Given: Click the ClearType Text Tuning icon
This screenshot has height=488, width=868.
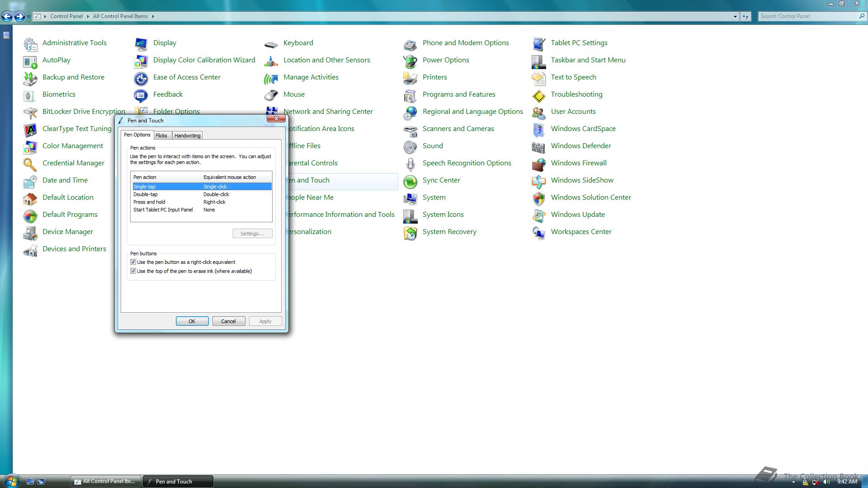Looking at the screenshot, I should [30, 130].
